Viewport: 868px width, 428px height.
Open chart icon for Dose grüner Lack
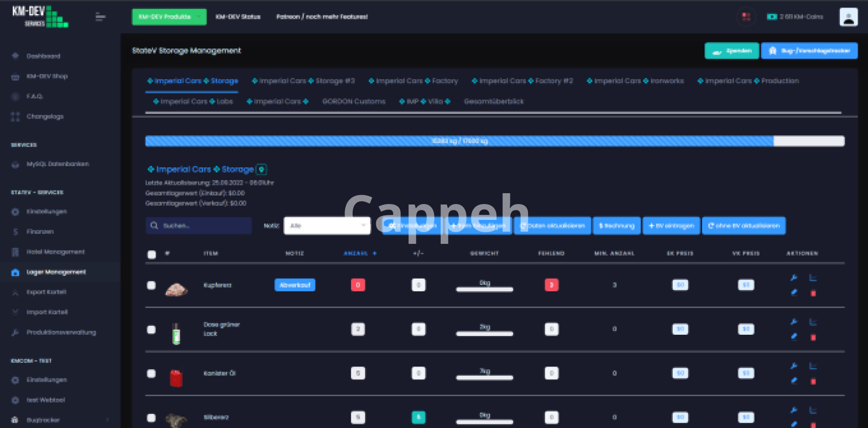click(x=813, y=322)
